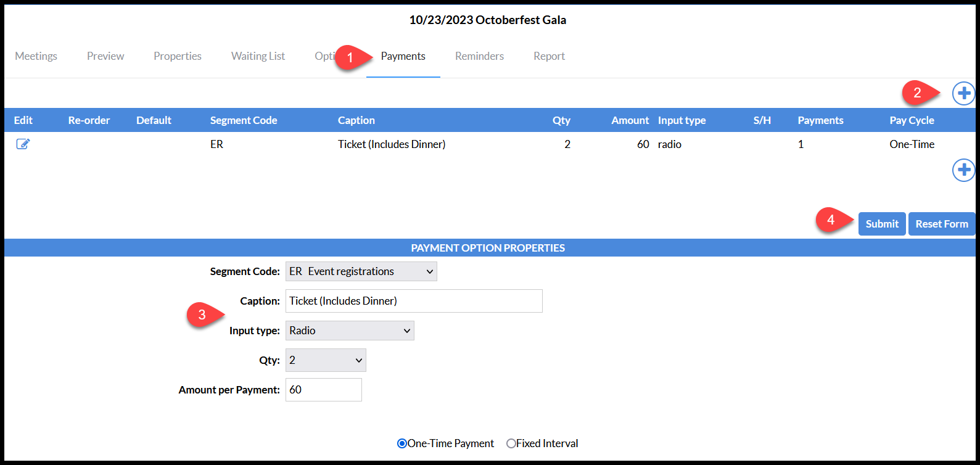
Task: Open the Waiting List tab
Action: (258, 56)
